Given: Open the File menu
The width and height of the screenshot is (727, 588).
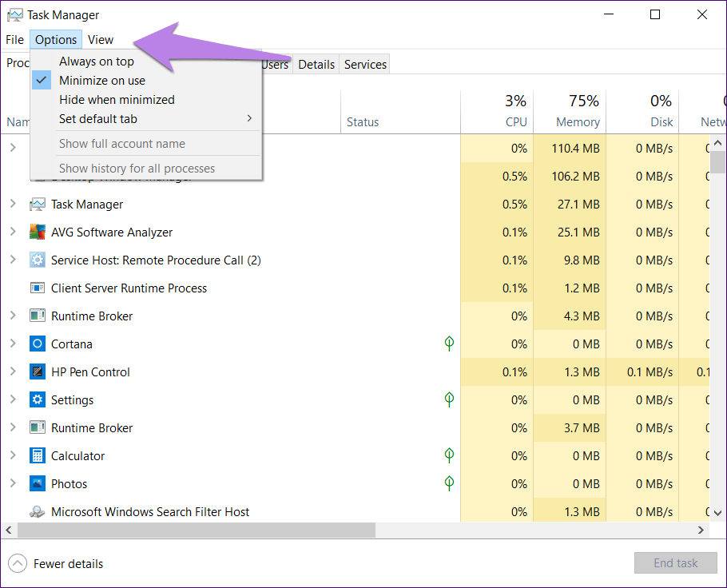Looking at the screenshot, I should (x=15, y=40).
